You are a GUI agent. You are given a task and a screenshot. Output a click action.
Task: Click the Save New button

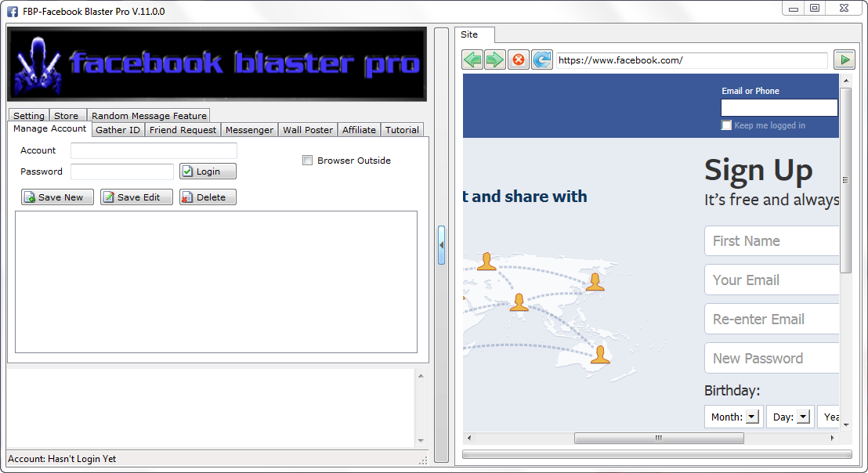57,197
